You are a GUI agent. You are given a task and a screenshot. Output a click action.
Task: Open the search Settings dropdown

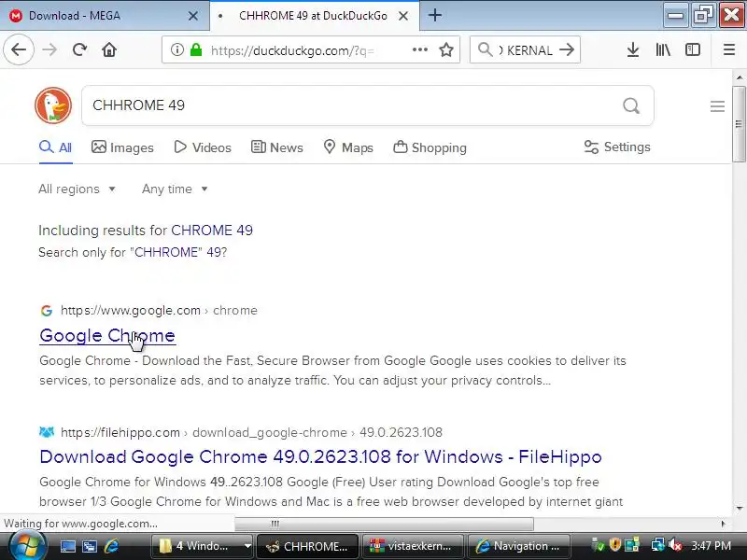click(617, 147)
